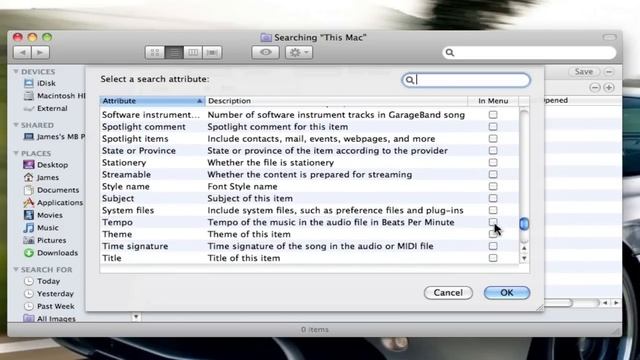Screen dimensions: 640x360
Task: Switch to list view in toolbar
Action: 174,52
